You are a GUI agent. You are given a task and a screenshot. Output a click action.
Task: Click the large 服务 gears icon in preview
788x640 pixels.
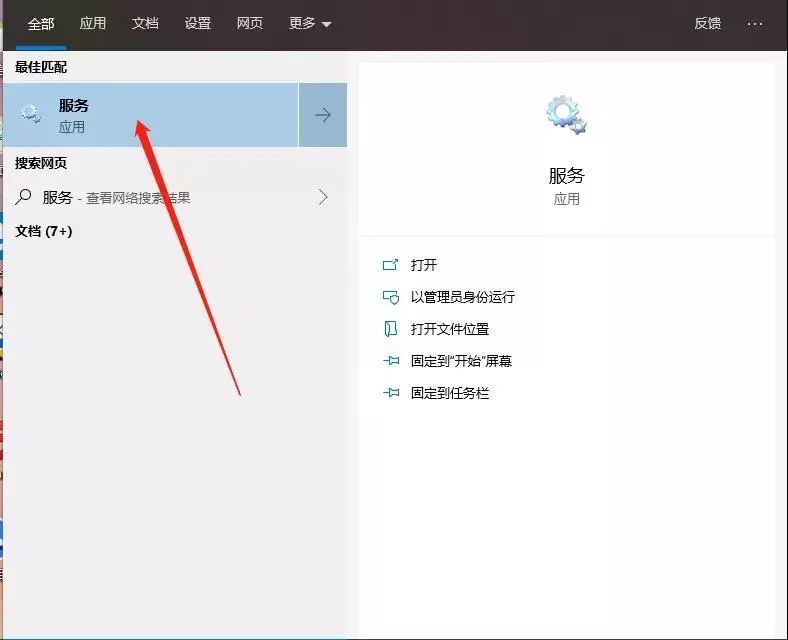click(566, 115)
